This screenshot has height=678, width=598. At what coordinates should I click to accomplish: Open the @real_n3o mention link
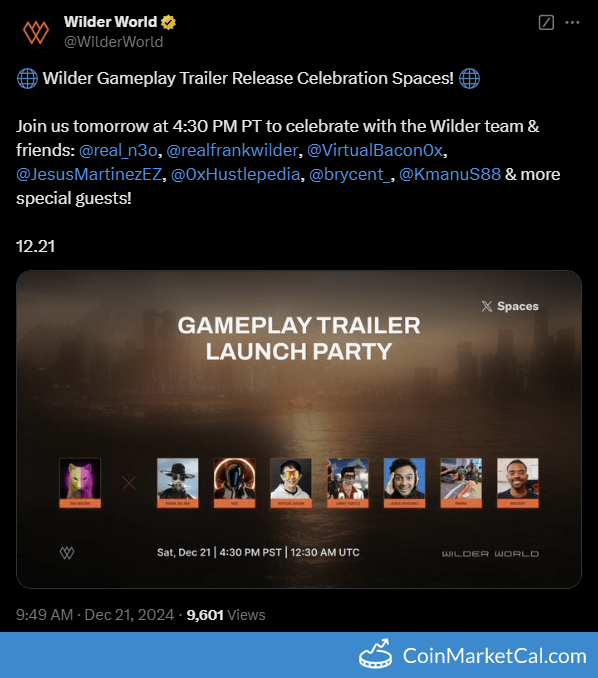click(x=118, y=150)
